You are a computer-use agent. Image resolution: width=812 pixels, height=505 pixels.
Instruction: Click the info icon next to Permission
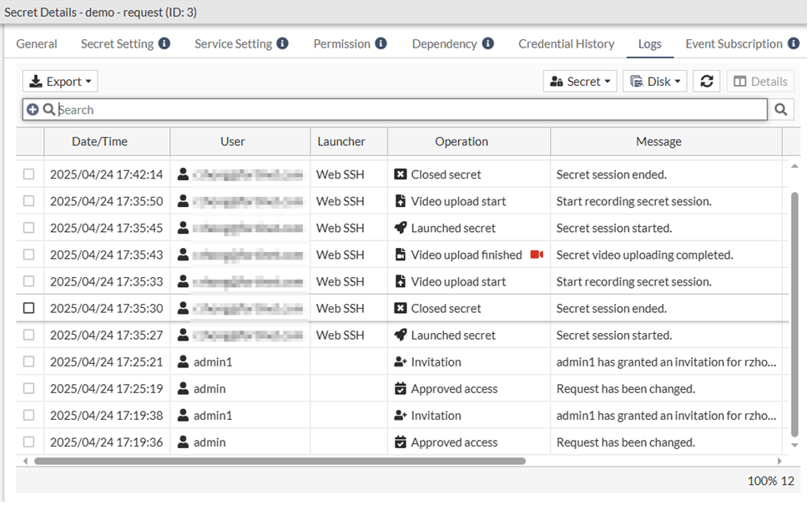(381, 43)
